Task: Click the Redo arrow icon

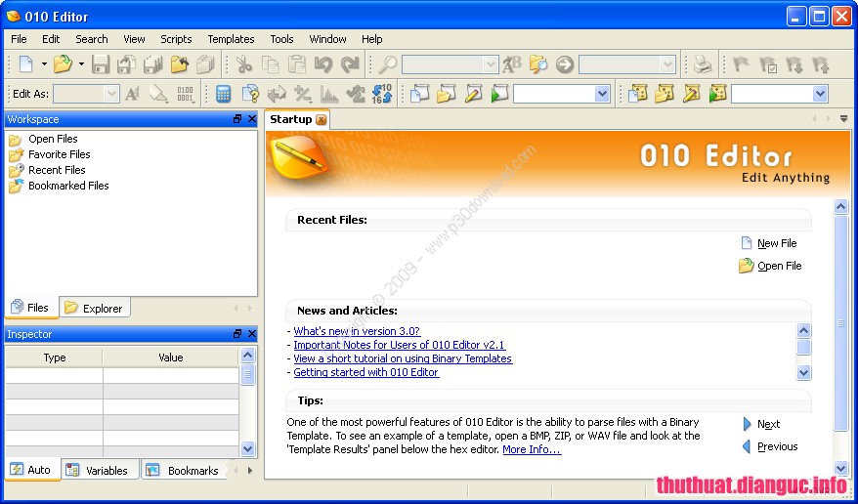Action: 350,64
